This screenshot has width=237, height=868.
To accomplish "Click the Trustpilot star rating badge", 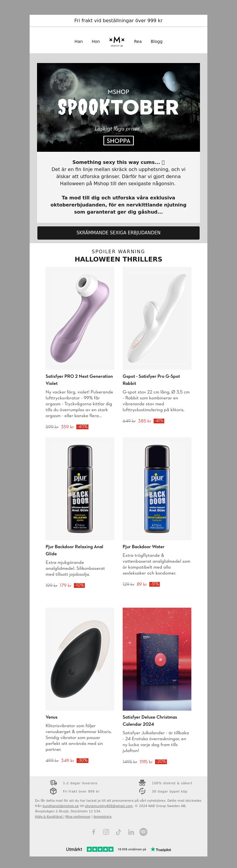I will [100, 849].
